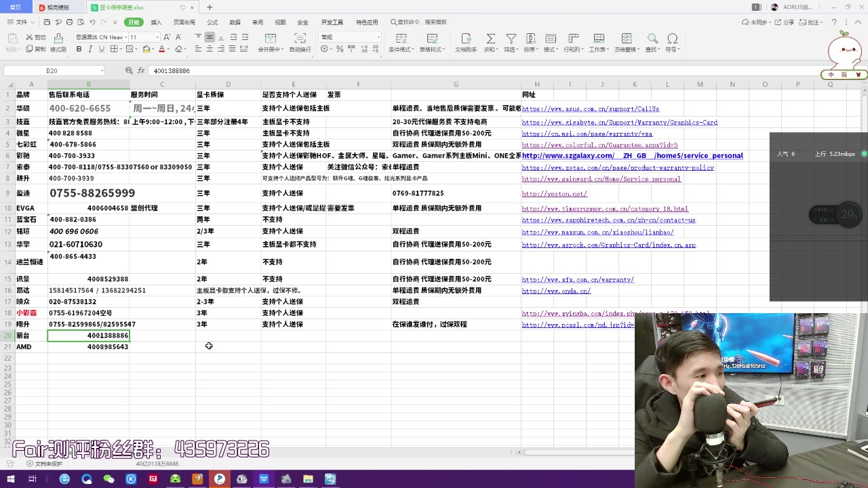The height and width of the screenshot is (488, 868).
Task: Select the Format Painter (格式刷) tool
Action: click(58, 42)
